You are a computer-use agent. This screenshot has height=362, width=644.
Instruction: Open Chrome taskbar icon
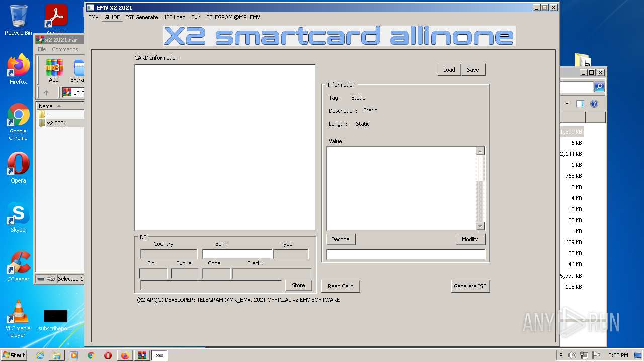tap(91, 355)
